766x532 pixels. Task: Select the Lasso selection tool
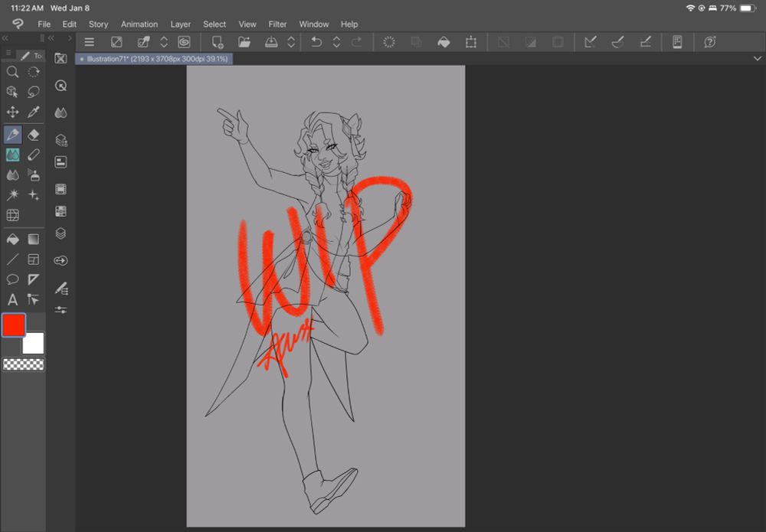33,92
